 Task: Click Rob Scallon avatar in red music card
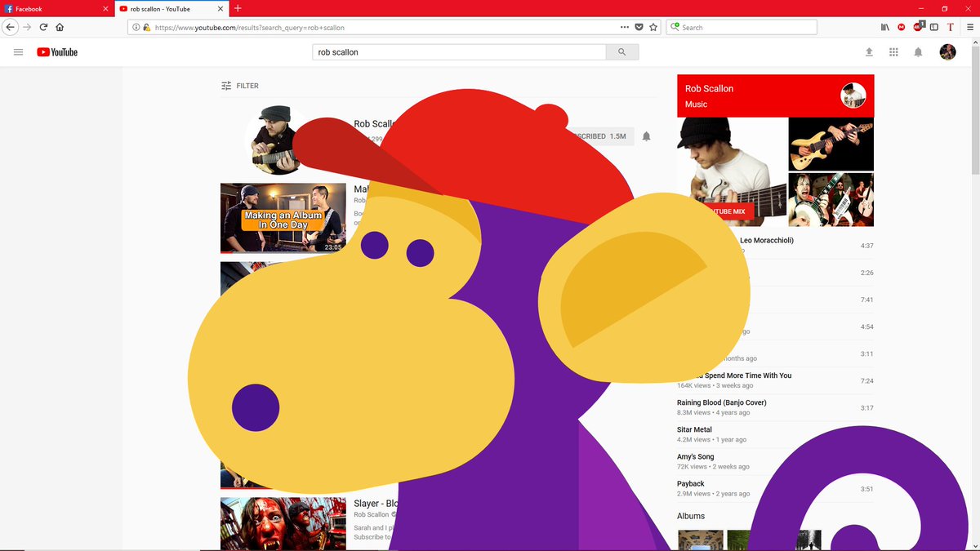coord(853,96)
